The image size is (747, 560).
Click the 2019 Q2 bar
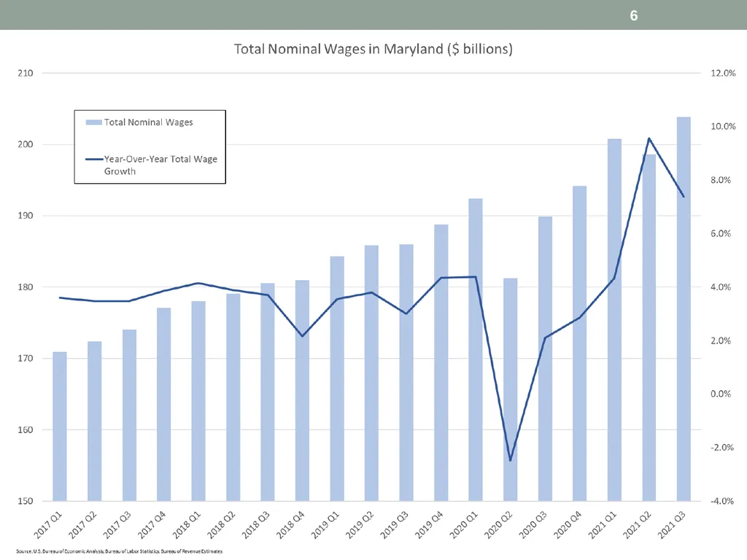click(x=371, y=373)
